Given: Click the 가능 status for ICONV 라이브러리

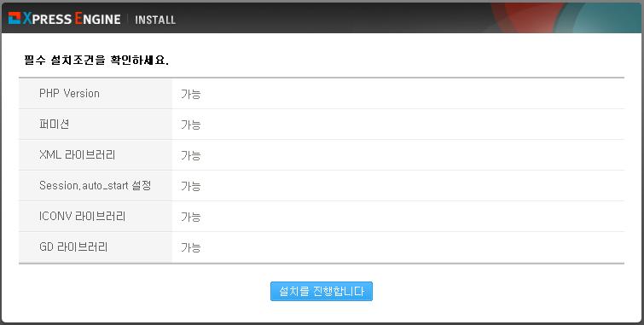Looking at the screenshot, I should (190, 217).
